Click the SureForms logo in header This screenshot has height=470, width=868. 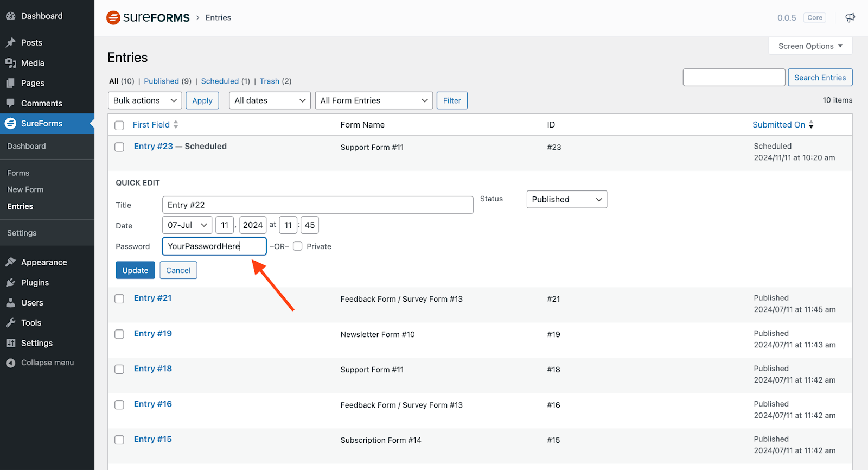pyautogui.click(x=148, y=17)
